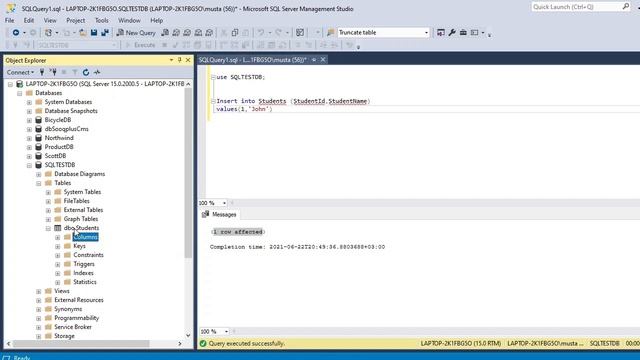This screenshot has width=640, height=360.
Task: Click the wrench Properties icon
Action: pyautogui.click(x=452, y=33)
